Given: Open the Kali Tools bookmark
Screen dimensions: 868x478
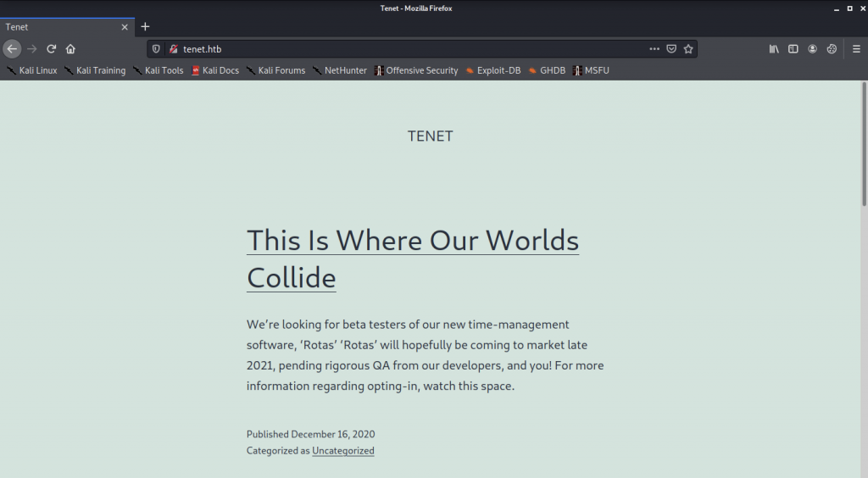Looking at the screenshot, I should (159, 70).
